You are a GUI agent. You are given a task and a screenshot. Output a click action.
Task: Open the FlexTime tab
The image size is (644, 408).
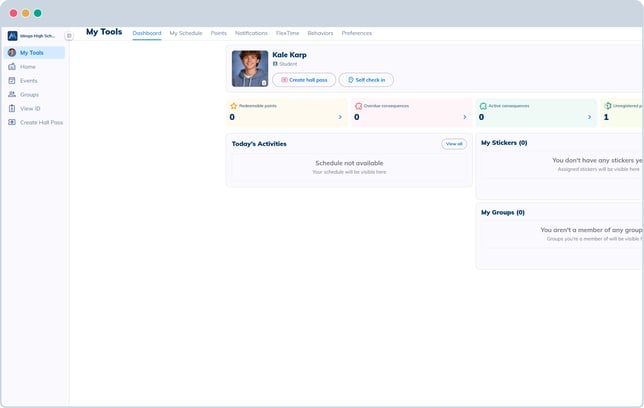coord(287,33)
